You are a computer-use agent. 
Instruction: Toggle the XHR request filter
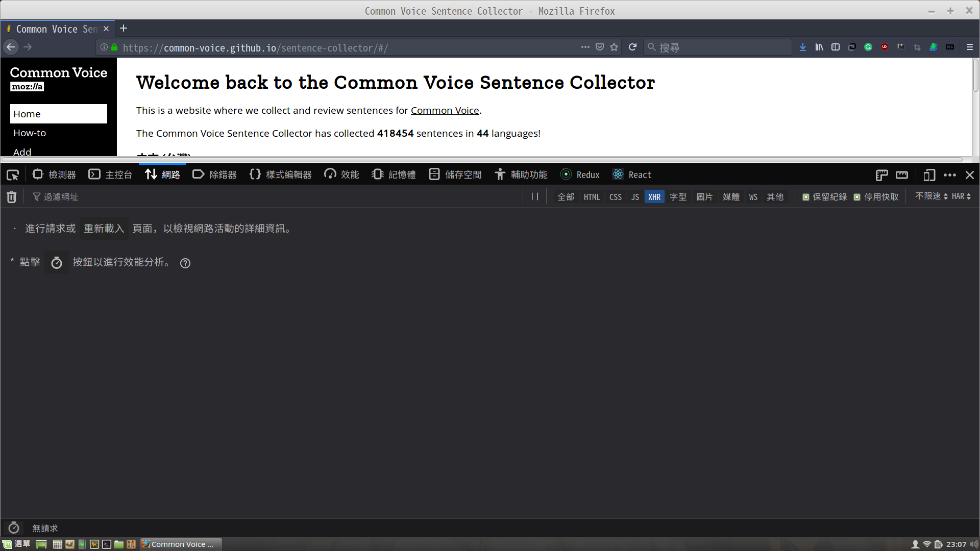point(654,197)
